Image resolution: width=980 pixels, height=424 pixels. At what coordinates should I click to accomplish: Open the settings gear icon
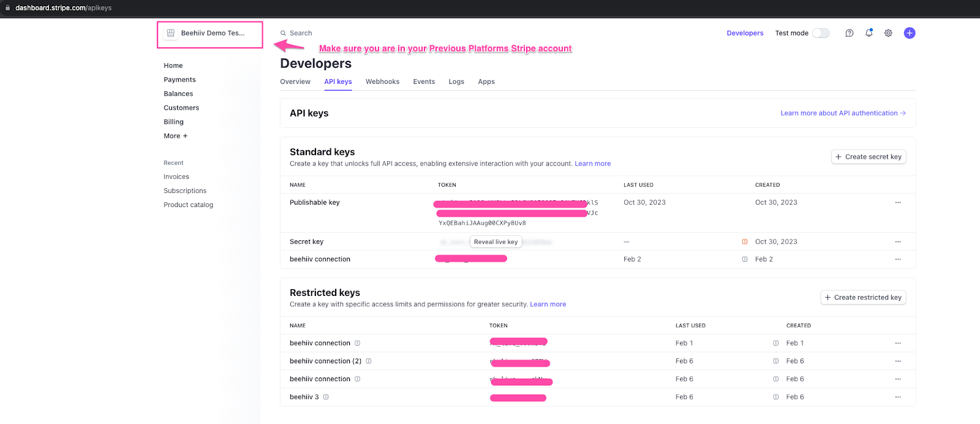tap(888, 33)
